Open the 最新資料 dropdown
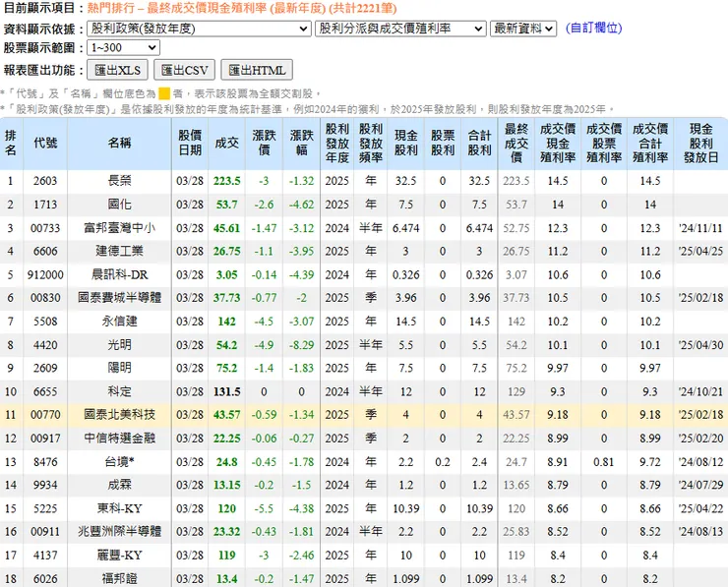Image resolution: width=728 pixels, height=587 pixels. [x=523, y=29]
